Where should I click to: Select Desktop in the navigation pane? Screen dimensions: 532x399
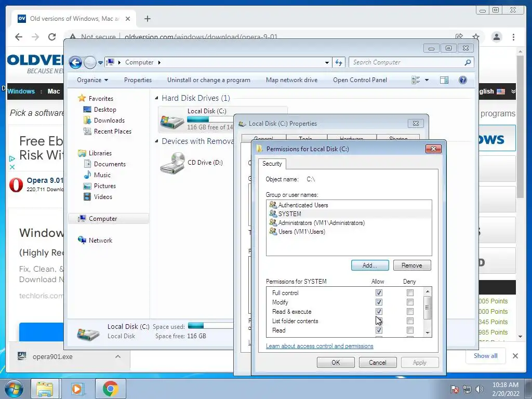pyautogui.click(x=105, y=110)
